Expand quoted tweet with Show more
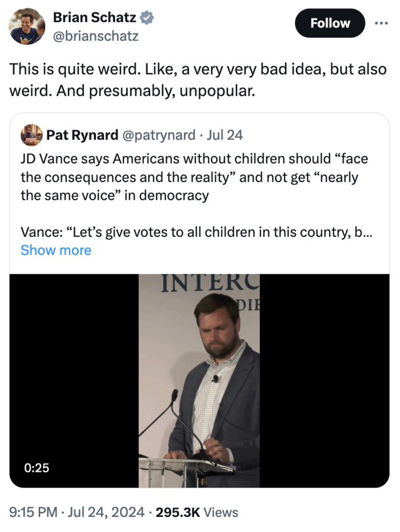Image resolution: width=400 pixels, height=532 pixels. [56, 250]
